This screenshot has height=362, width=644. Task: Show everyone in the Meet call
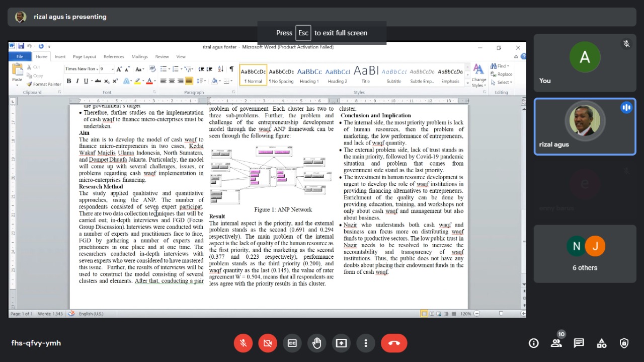pos(556,343)
